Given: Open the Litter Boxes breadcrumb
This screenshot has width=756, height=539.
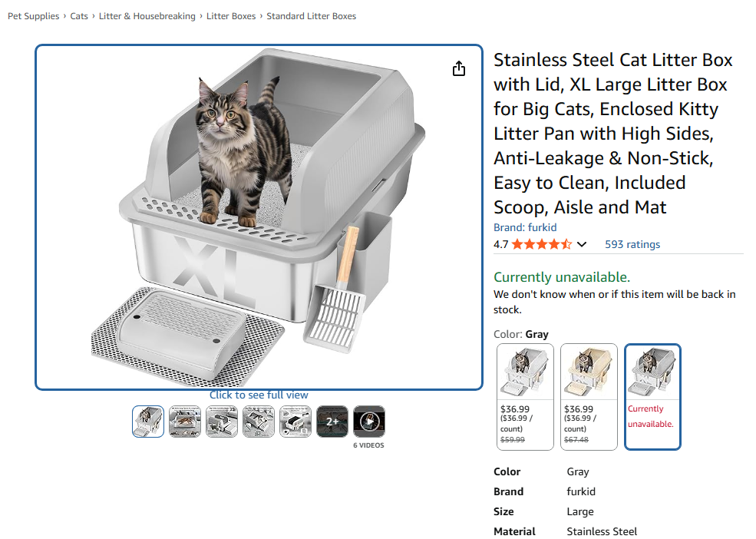Looking at the screenshot, I should [231, 16].
